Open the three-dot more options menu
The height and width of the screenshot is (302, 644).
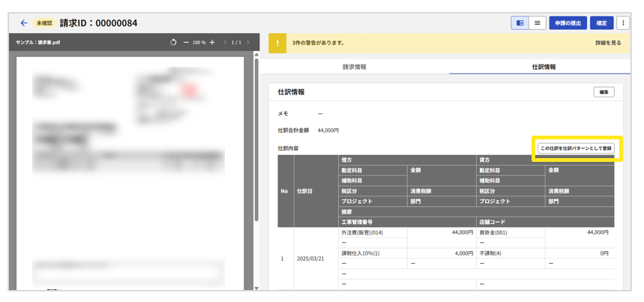623,23
